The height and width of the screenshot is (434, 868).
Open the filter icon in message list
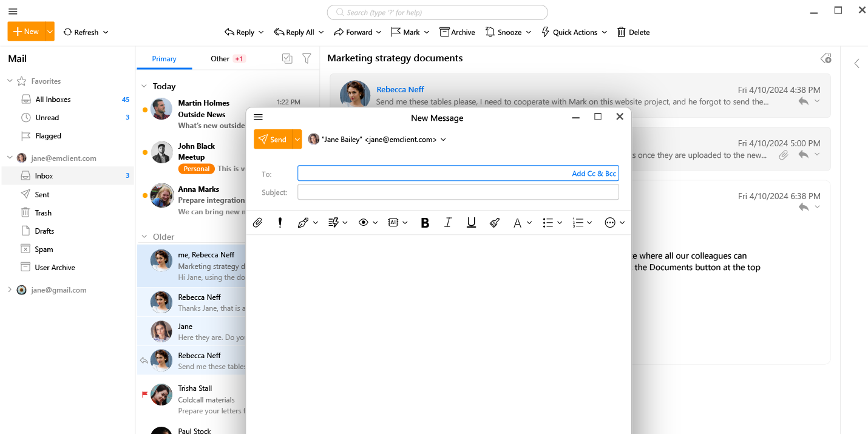[307, 58]
